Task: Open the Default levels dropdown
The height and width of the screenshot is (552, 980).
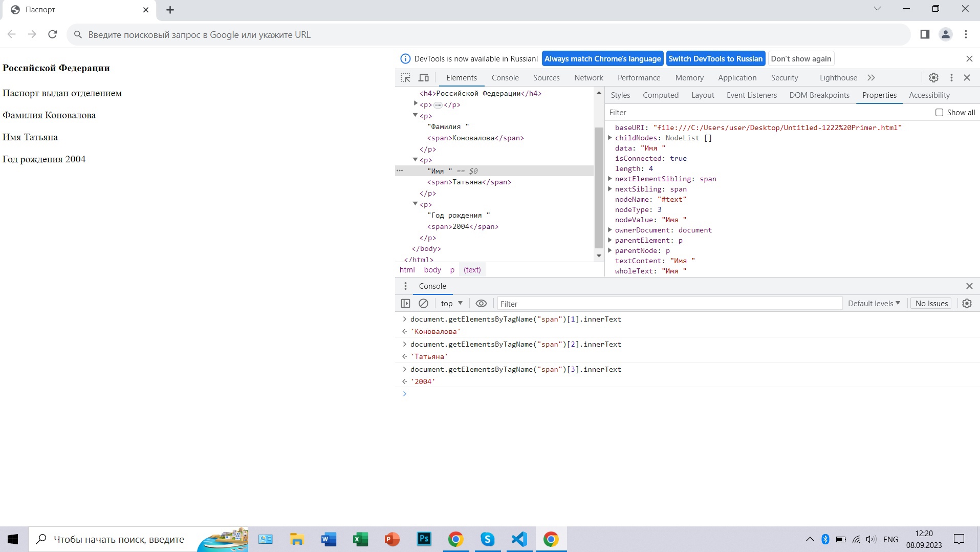Action: pos(874,304)
